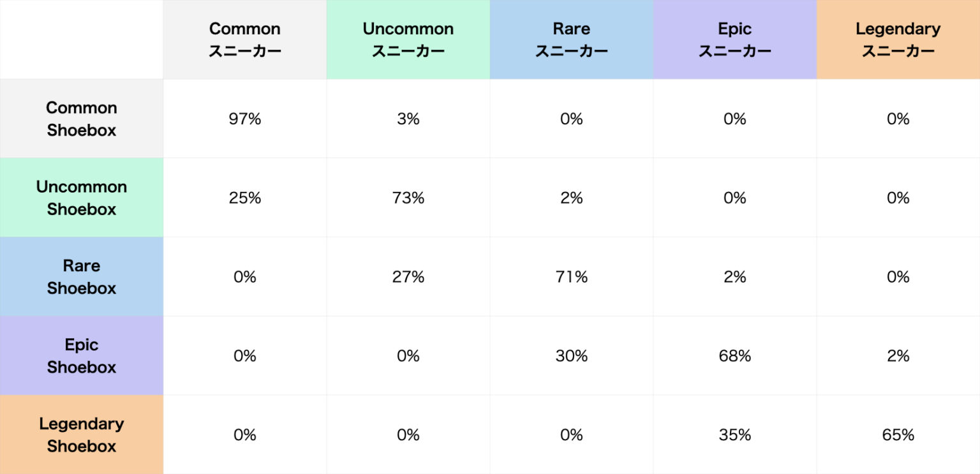Select the 25% cell in Uncommon Shoebox row
This screenshot has height=474, width=980.
coord(245,198)
